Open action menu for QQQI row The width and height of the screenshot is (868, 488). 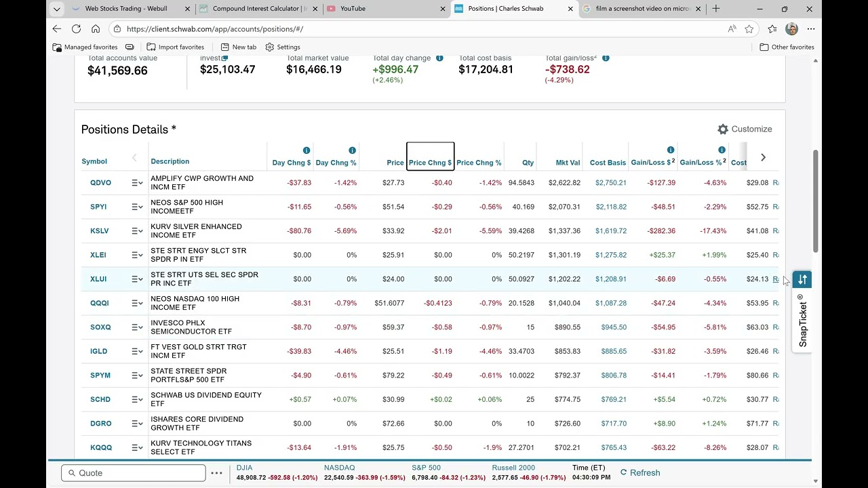(137, 303)
